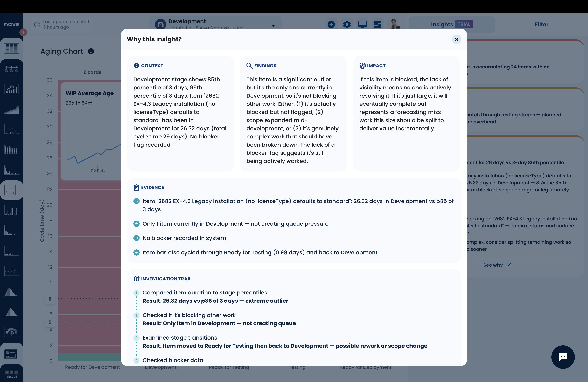This screenshot has width=588, height=382.
Task: Click the nave logo in the sidebar
Action: pos(11,24)
